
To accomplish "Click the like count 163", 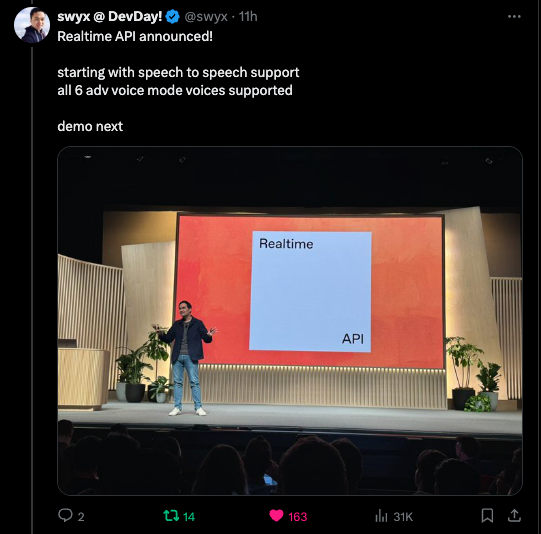I will [x=297, y=516].
